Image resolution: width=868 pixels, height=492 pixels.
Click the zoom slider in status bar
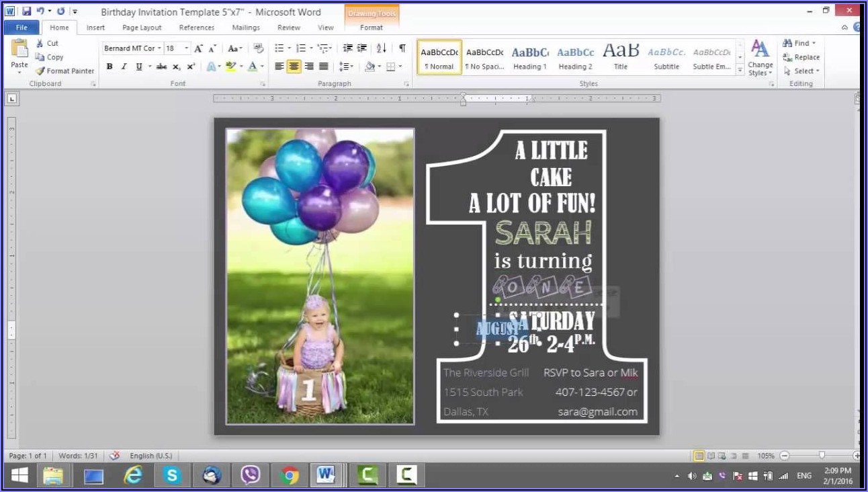tap(822, 456)
